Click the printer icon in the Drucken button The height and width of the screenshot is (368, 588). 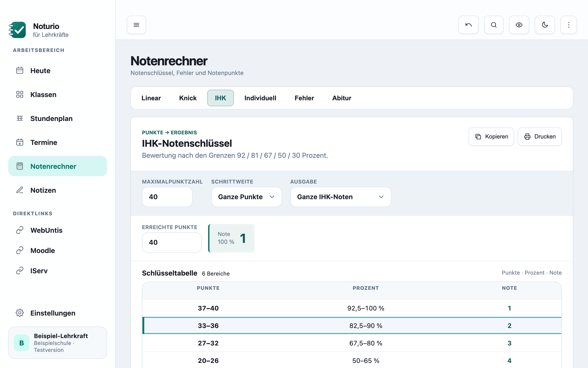click(527, 137)
